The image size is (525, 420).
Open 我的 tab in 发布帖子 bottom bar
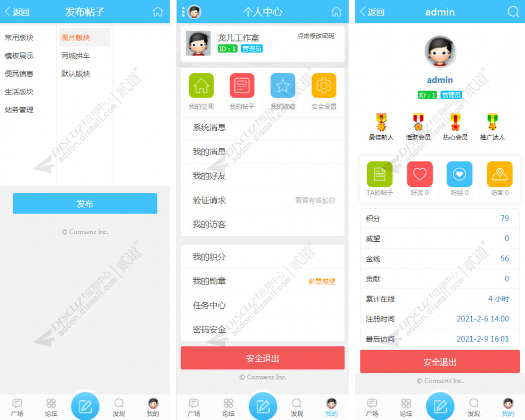click(x=153, y=407)
